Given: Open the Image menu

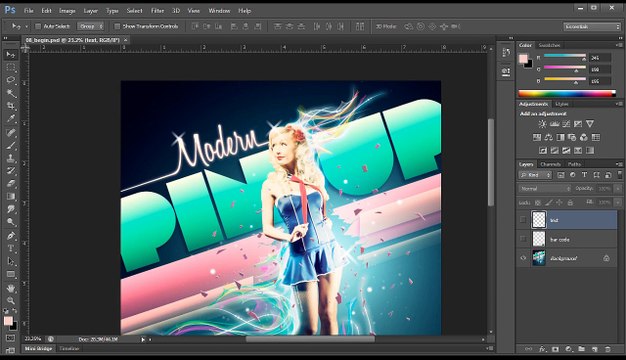Looking at the screenshot, I should 67,11.
